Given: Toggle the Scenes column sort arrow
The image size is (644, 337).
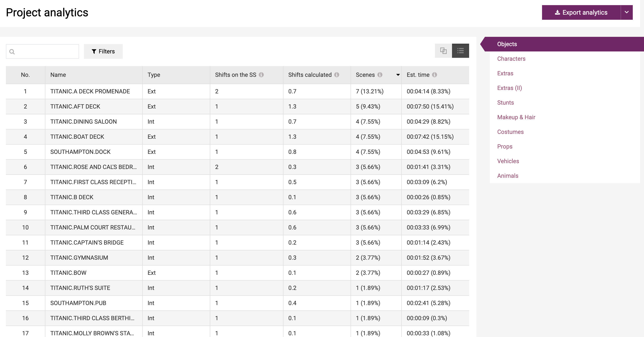Looking at the screenshot, I should [398, 75].
